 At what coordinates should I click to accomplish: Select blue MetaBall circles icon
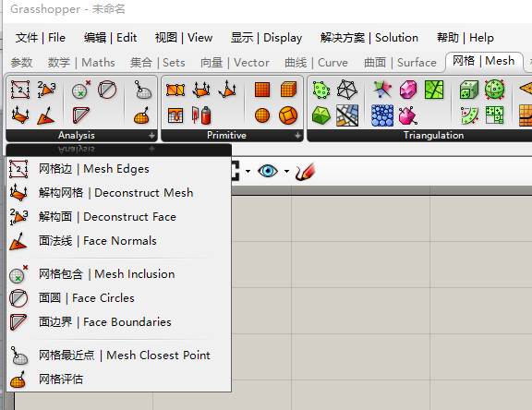point(382,115)
